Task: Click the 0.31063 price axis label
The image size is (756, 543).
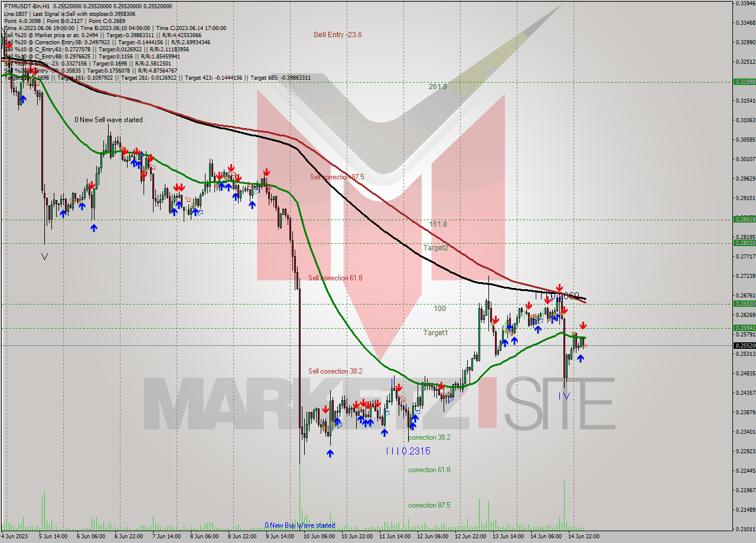Action: [746, 120]
